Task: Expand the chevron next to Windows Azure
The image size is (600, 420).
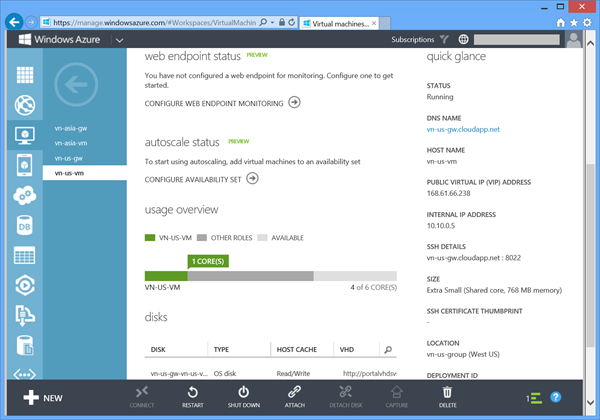Action: click(x=119, y=40)
